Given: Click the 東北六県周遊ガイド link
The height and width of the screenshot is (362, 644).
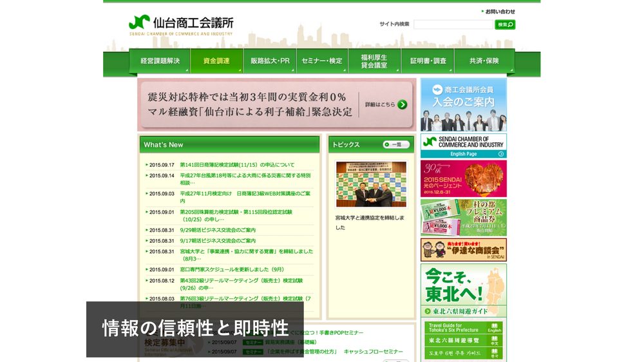Looking at the screenshot, I should [460, 312].
